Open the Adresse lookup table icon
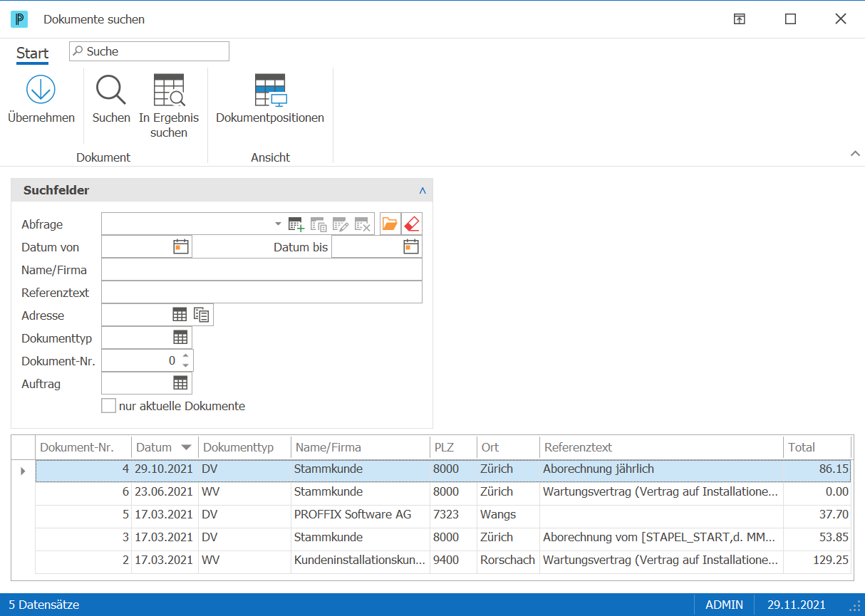 coord(180,315)
